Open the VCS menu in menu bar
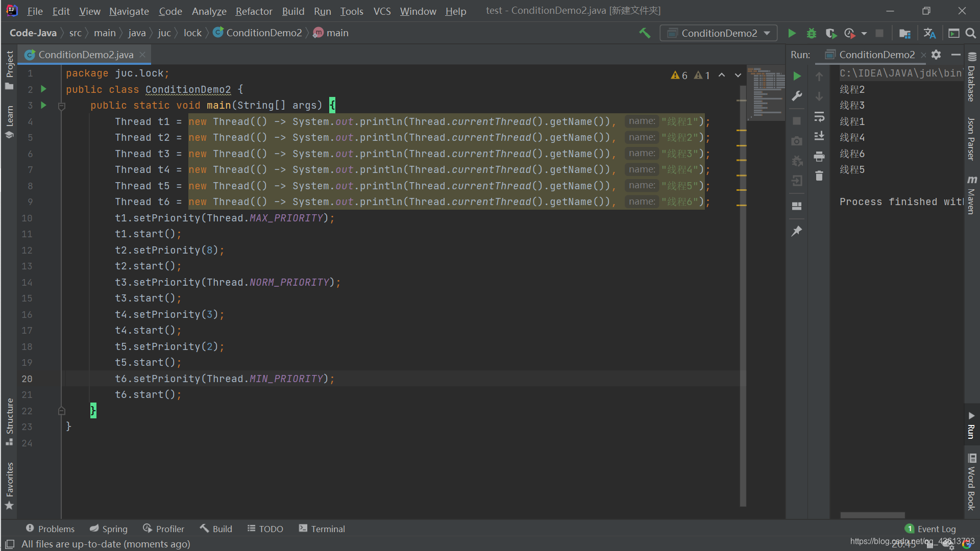Viewport: 980px width, 551px height. (381, 10)
